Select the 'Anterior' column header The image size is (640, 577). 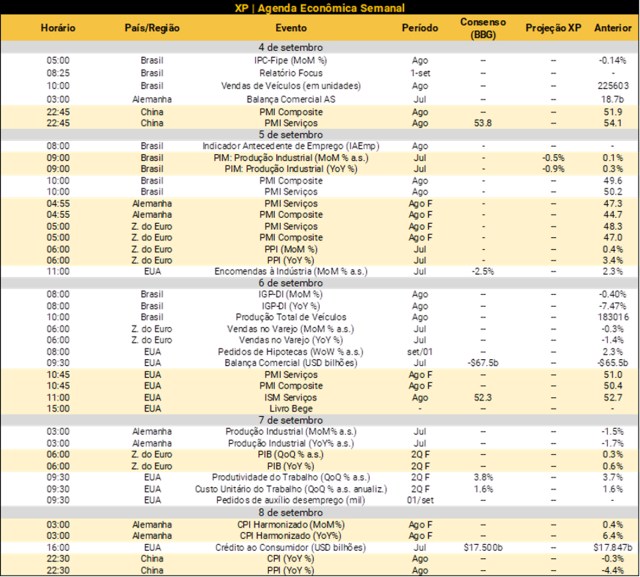point(612,27)
